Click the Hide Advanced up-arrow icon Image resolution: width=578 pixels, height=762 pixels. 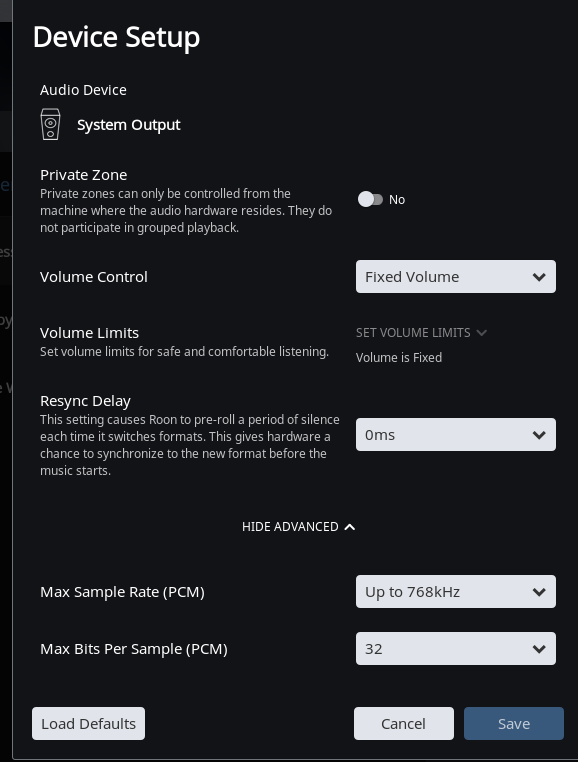point(350,527)
